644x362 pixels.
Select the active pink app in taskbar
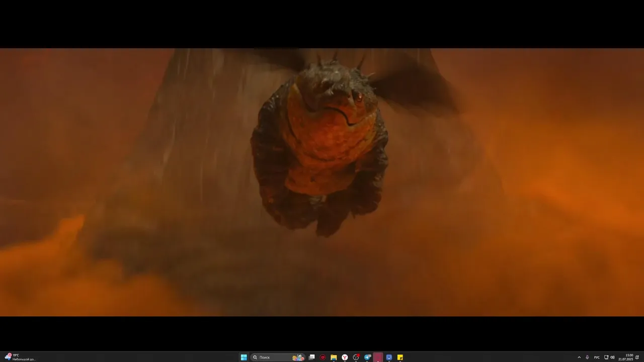pos(378,357)
